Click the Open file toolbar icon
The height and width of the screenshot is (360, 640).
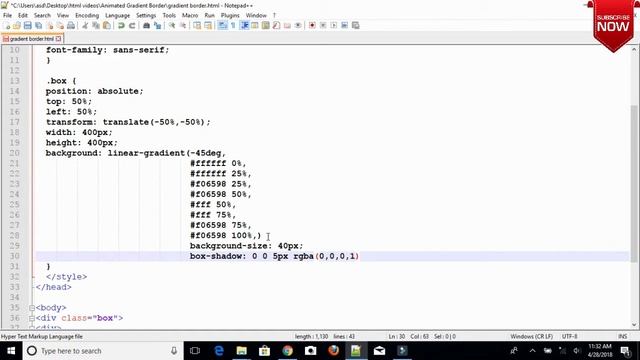click(17, 25)
